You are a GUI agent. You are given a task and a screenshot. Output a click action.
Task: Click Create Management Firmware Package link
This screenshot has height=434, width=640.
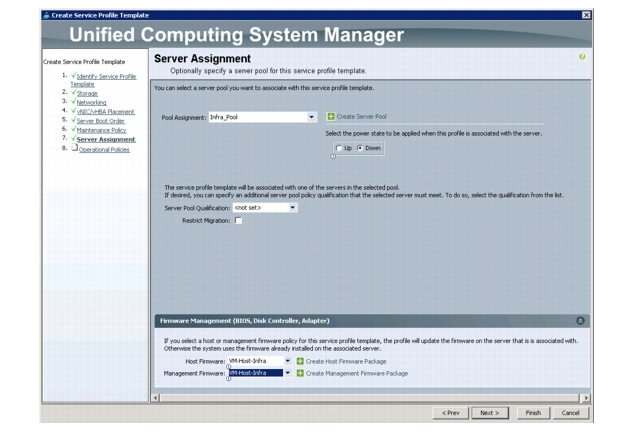pyautogui.click(x=357, y=373)
